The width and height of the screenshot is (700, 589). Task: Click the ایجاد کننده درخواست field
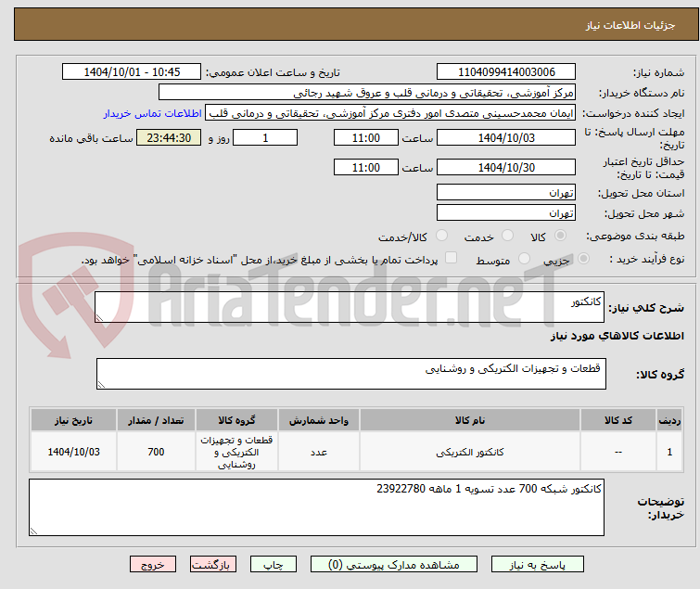coord(390,113)
